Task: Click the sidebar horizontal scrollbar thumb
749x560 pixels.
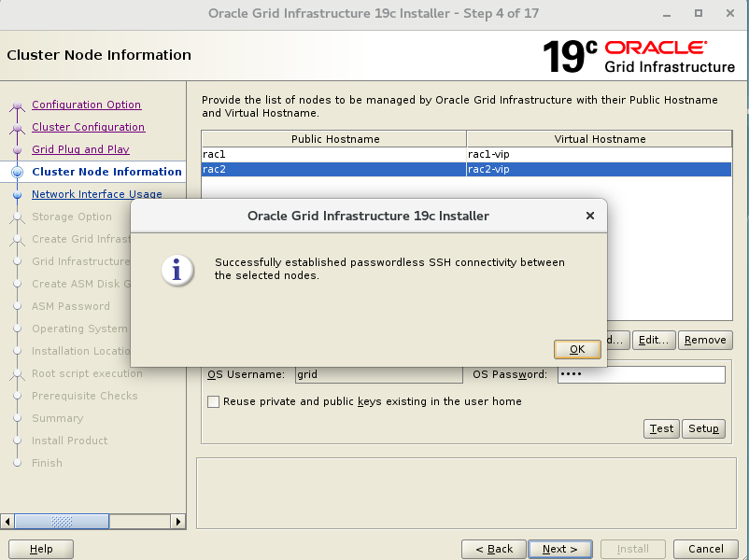Action: click(x=62, y=522)
